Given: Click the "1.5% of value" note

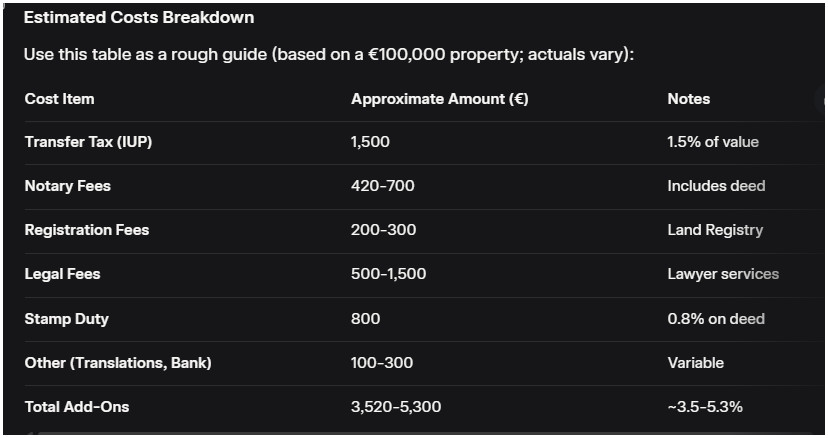Looking at the screenshot, I should (713, 142).
